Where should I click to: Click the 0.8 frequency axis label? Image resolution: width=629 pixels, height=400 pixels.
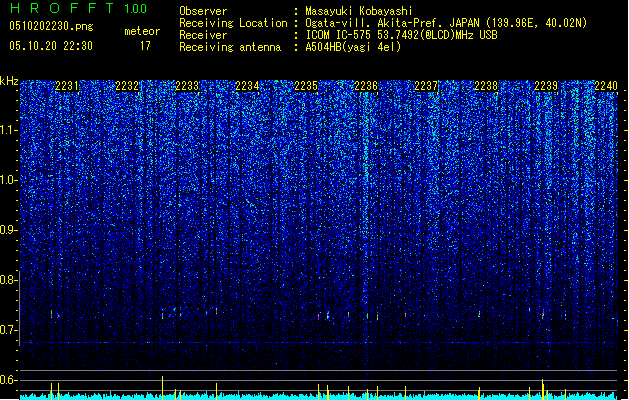coord(8,280)
